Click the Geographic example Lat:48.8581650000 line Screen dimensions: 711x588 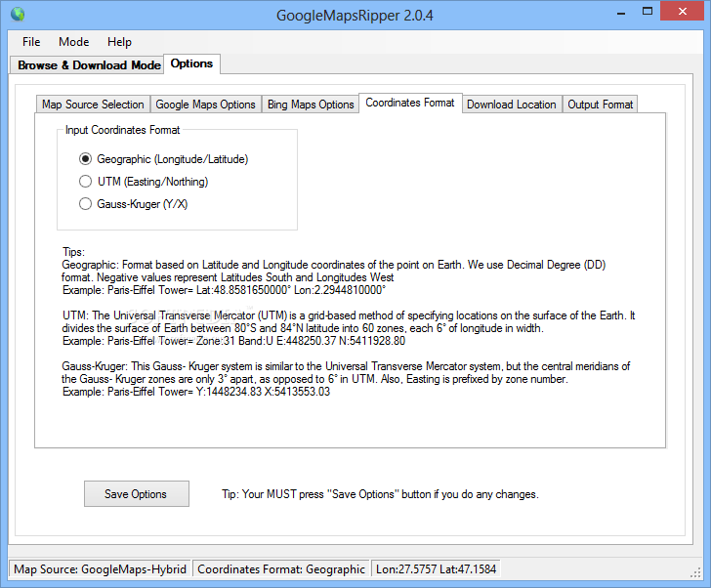(224, 290)
